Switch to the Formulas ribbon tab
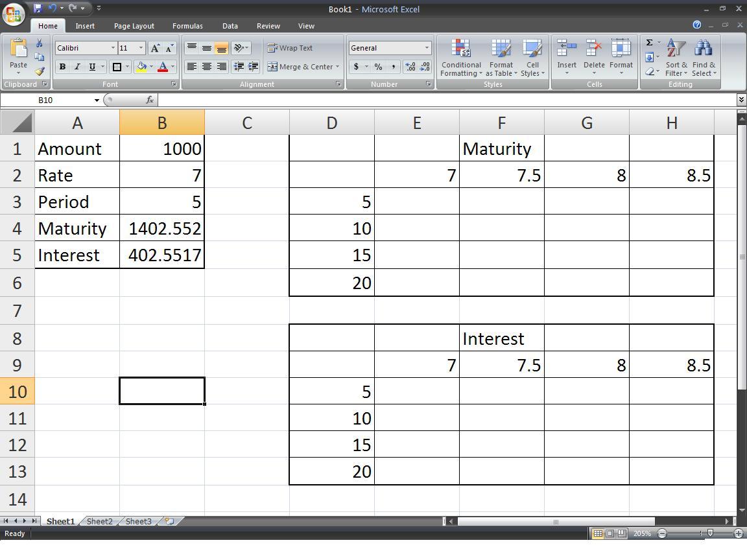Image resolution: width=747 pixels, height=560 pixels. tap(187, 26)
